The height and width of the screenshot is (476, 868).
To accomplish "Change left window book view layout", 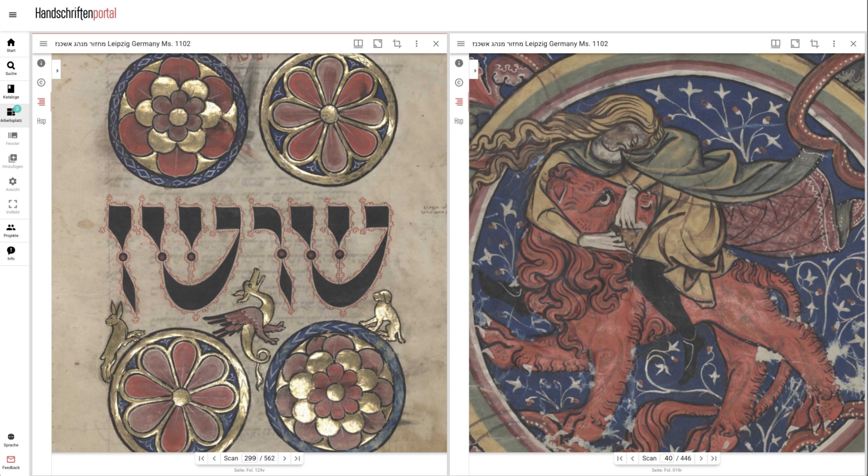I will pyautogui.click(x=358, y=44).
